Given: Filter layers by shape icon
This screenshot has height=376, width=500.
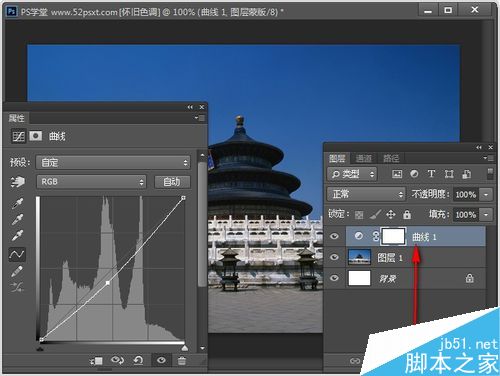Looking at the screenshot, I should click(x=449, y=174).
